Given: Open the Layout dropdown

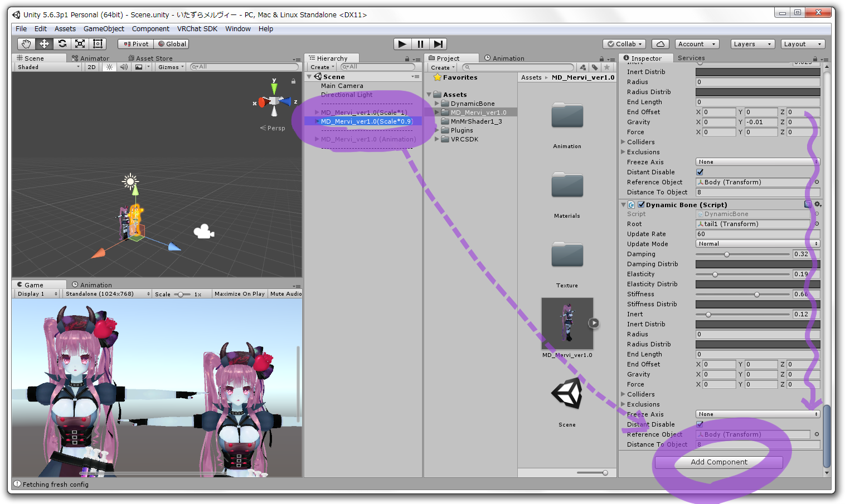Looking at the screenshot, I should coord(802,44).
